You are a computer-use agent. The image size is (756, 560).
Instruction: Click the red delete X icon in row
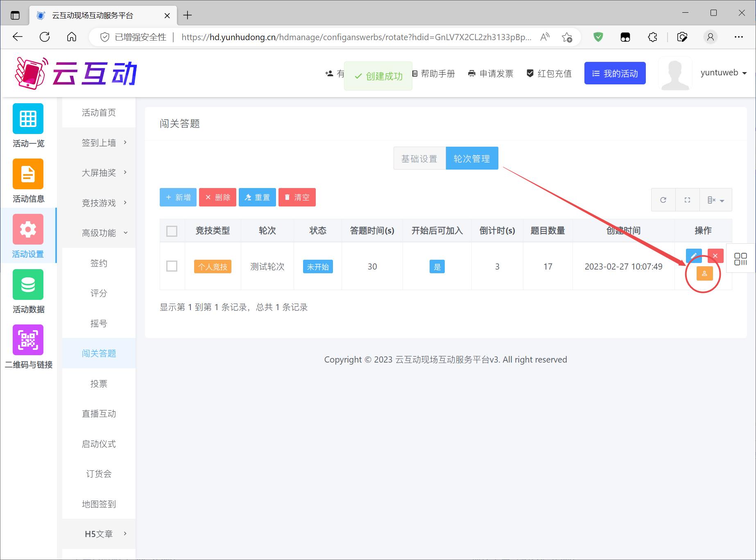(715, 256)
